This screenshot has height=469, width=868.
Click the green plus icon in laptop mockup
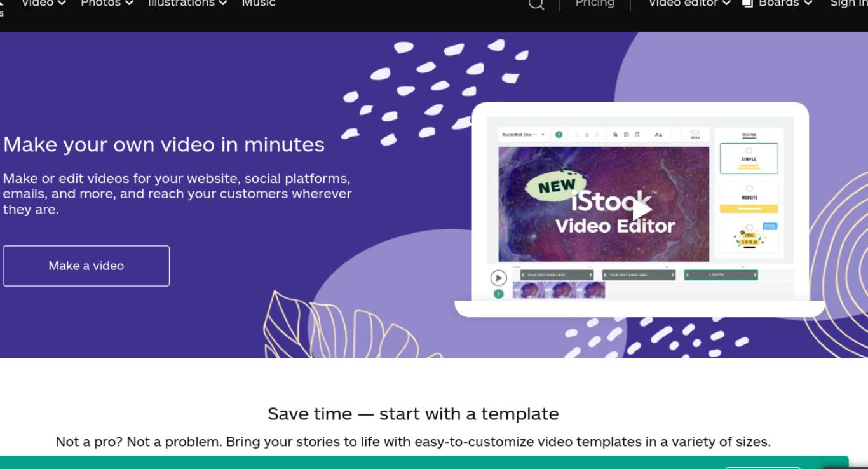click(498, 294)
